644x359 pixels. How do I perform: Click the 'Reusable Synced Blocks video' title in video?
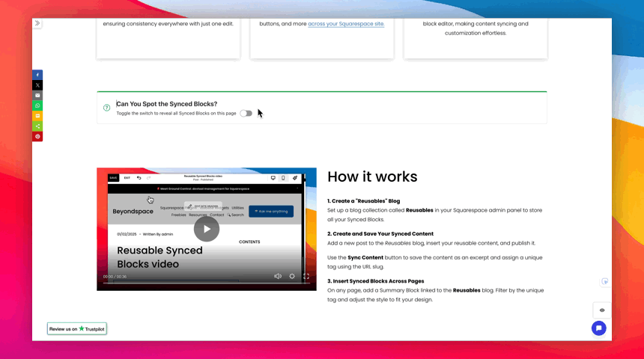pyautogui.click(x=160, y=257)
